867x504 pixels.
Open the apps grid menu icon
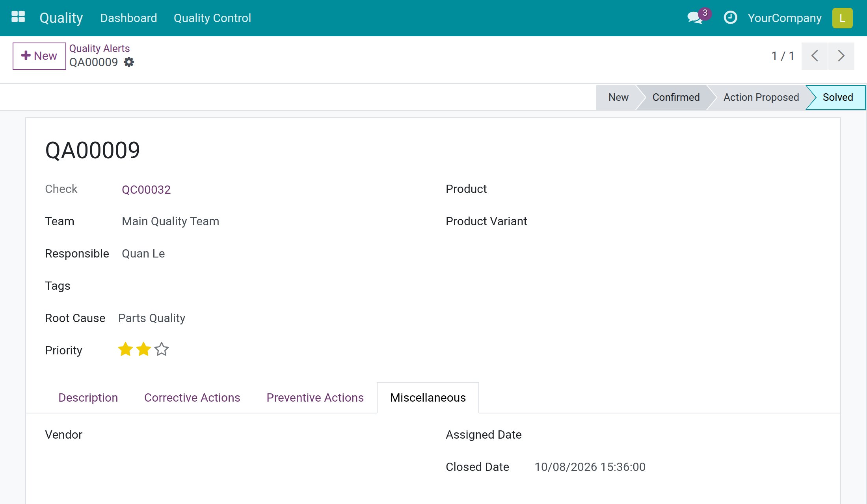click(18, 17)
